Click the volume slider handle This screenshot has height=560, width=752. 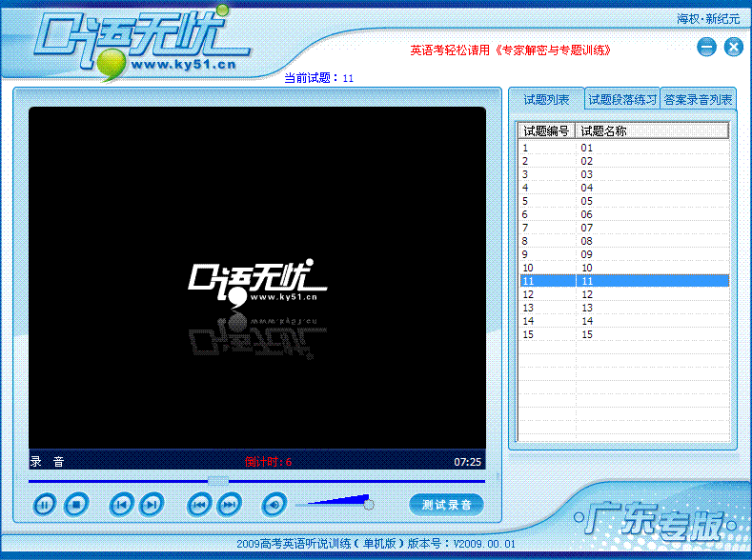tap(368, 504)
